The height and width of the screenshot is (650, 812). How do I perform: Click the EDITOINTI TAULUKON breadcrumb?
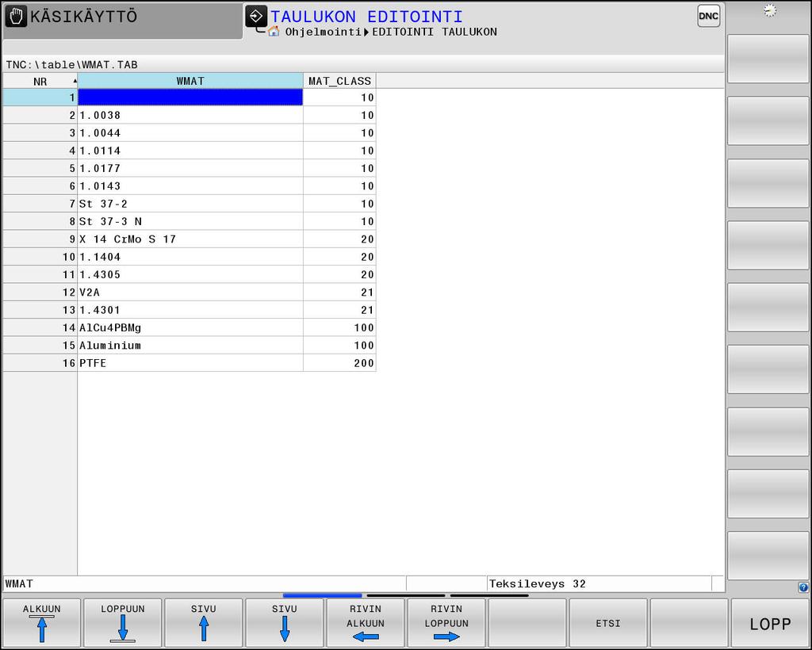pos(435,32)
